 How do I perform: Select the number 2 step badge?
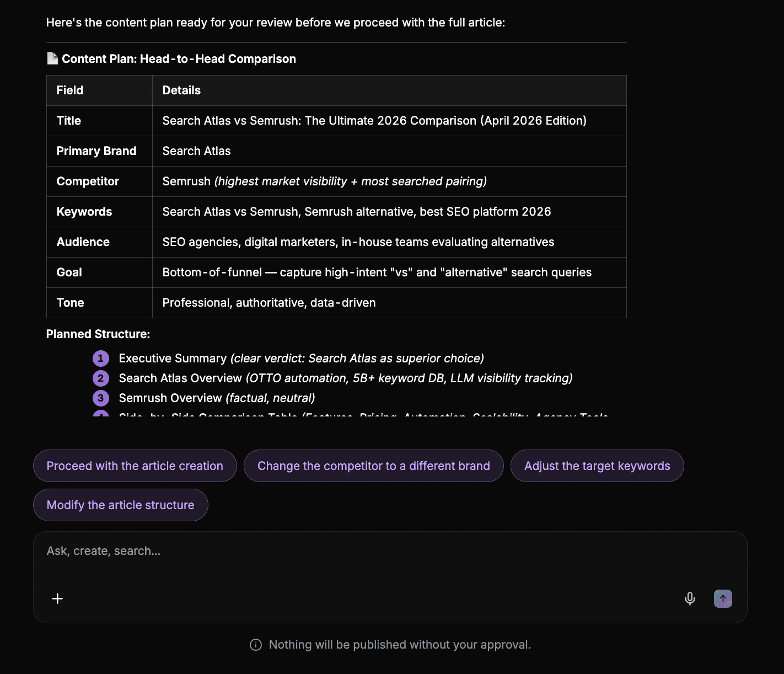tap(100, 378)
